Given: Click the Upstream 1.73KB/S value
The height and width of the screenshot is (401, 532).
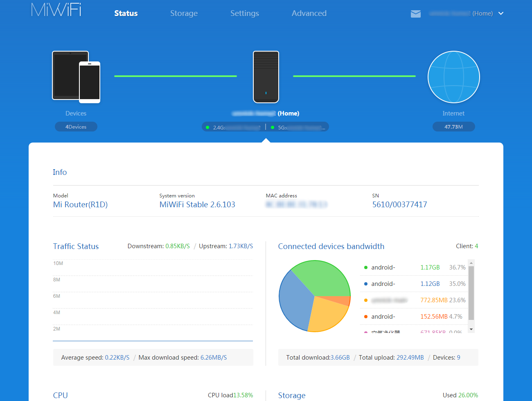Looking at the screenshot, I should [241, 246].
